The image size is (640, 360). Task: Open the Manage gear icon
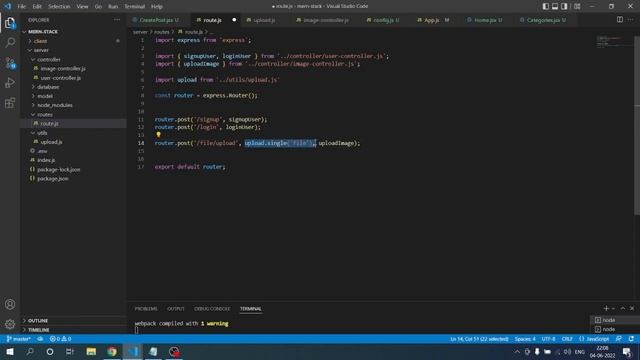click(x=10, y=324)
